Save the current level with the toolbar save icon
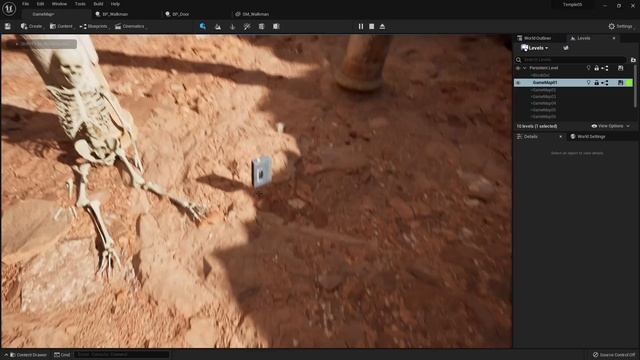The width and height of the screenshot is (640, 360). pyautogui.click(x=8, y=27)
